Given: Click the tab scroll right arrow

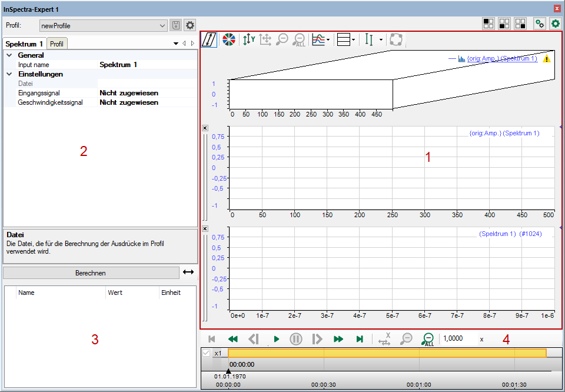Looking at the screenshot, I should click(193, 44).
